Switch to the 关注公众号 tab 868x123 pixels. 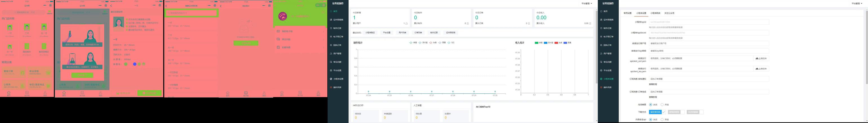coord(669,13)
